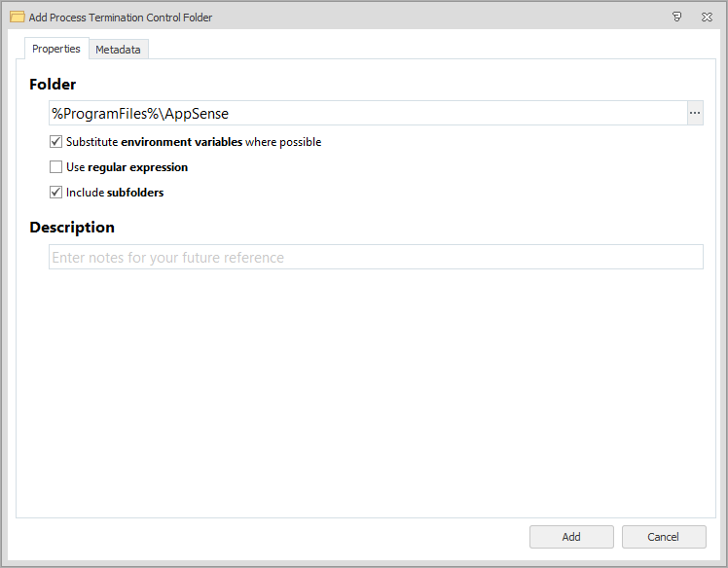
Task: Click the dialog title bar text
Action: click(121, 18)
